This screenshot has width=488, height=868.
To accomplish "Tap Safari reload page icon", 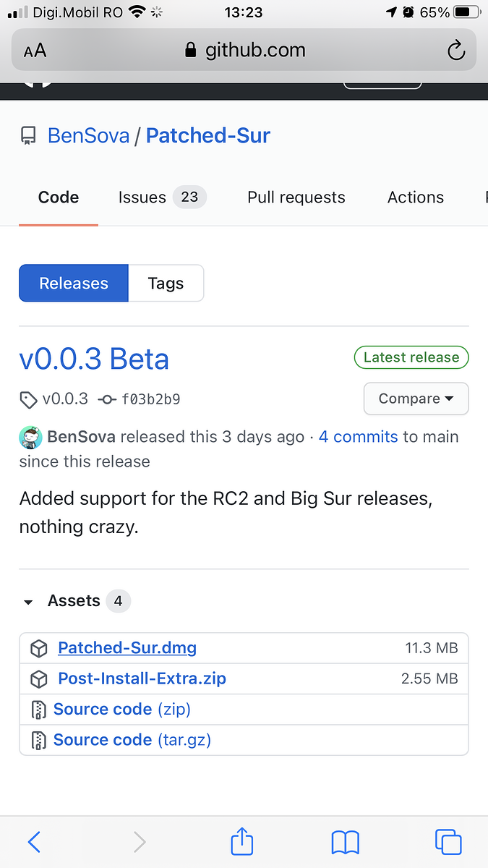I will pyautogui.click(x=455, y=50).
